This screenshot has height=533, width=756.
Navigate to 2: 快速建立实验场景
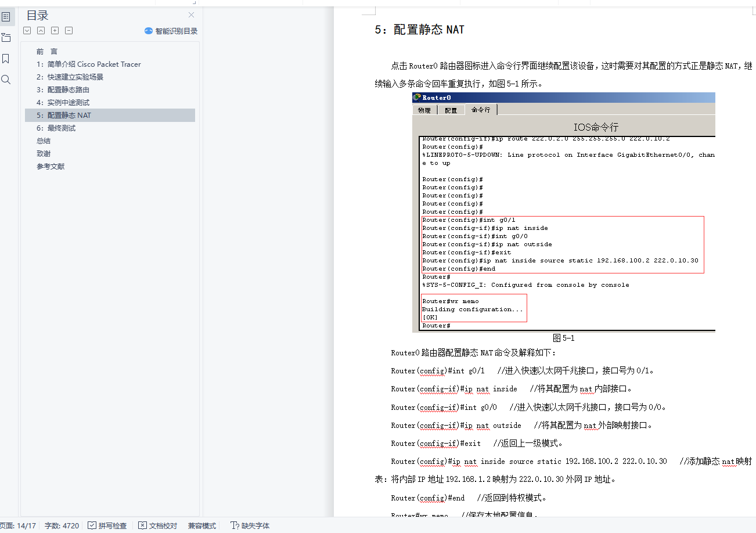pos(70,77)
